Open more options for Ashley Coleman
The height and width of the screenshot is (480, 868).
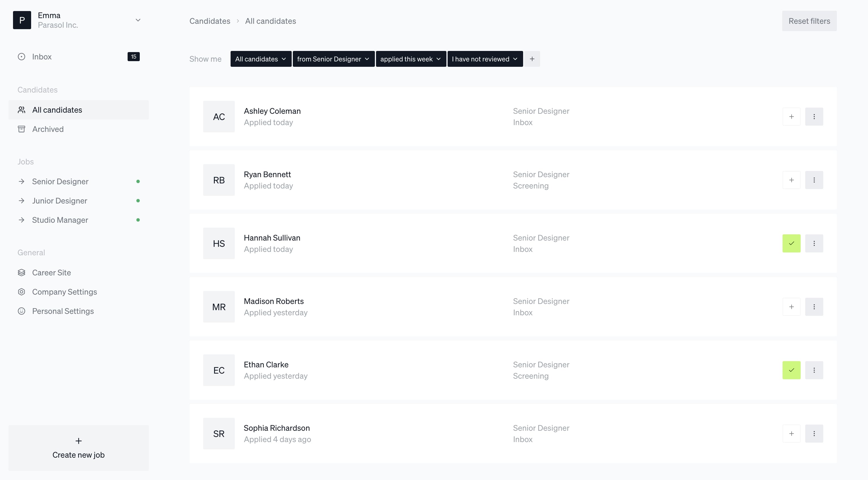coord(814,117)
